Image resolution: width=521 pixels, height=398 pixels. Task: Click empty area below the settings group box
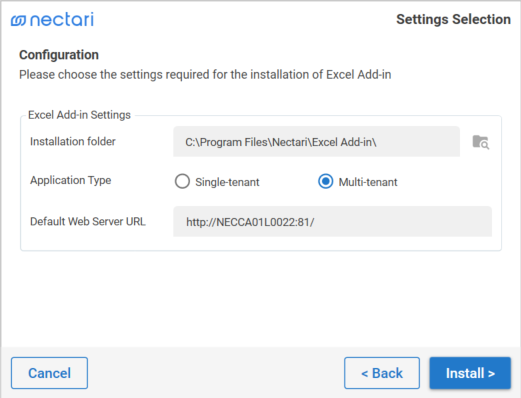[260, 297]
